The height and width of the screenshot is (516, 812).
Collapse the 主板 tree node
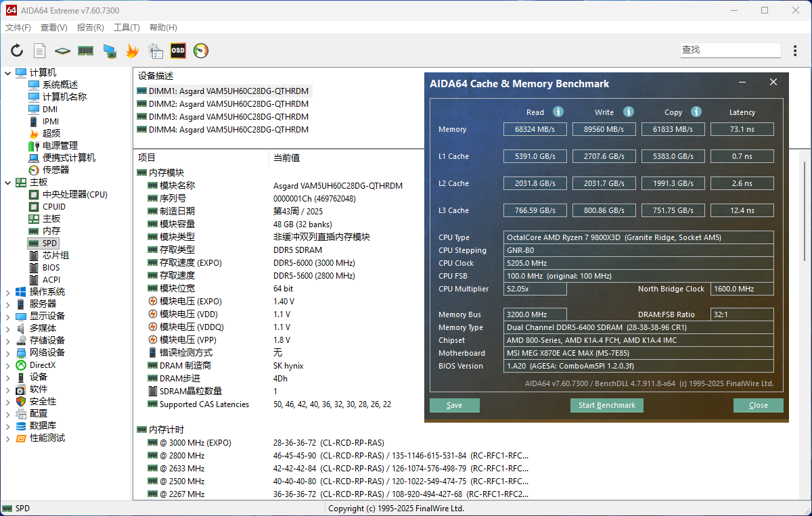[x=7, y=183]
